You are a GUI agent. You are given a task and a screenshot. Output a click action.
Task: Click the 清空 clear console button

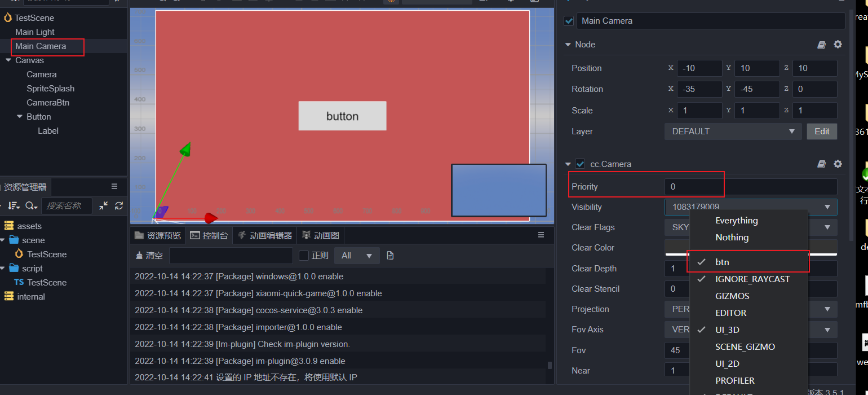[x=149, y=256]
